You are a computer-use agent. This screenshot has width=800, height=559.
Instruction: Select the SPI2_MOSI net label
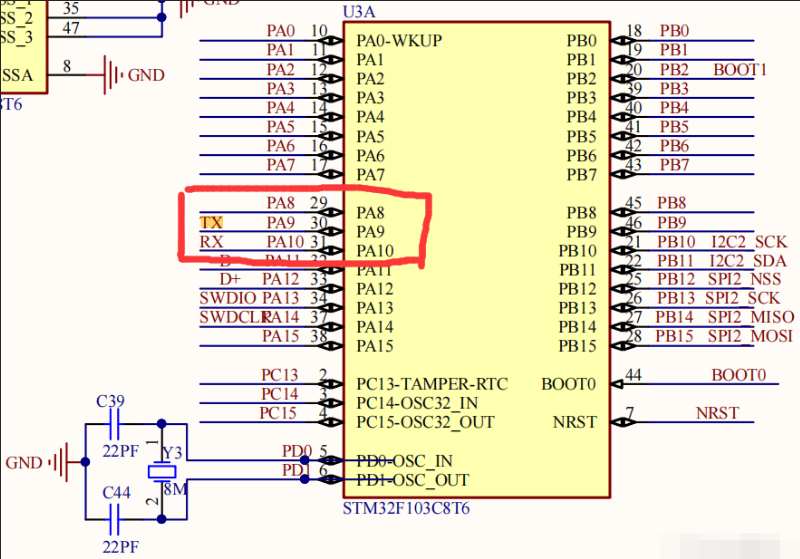tap(751, 336)
